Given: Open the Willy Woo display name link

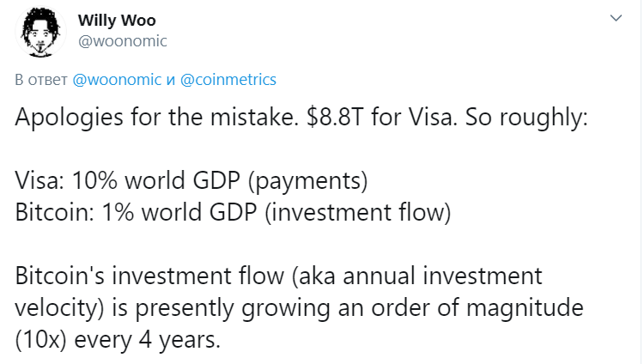Looking at the screenshot, I should point(117,20).
